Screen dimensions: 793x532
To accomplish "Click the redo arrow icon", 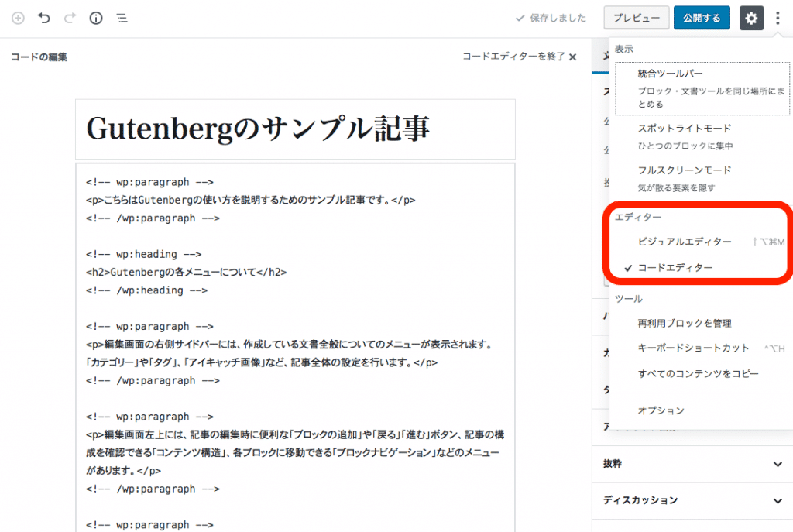I will point(70,19).
